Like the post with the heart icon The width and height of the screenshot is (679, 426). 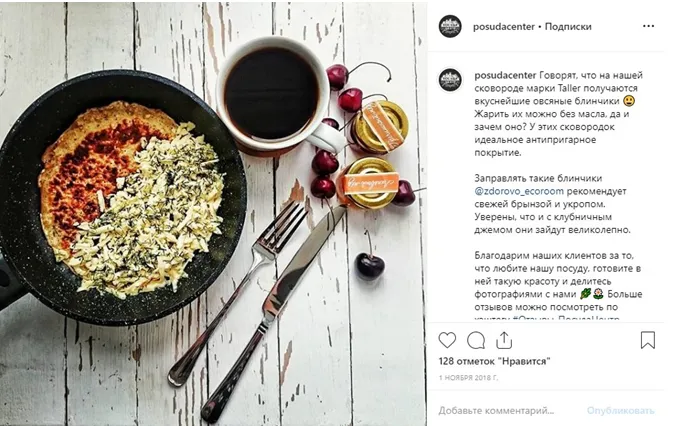pos(447,340)
